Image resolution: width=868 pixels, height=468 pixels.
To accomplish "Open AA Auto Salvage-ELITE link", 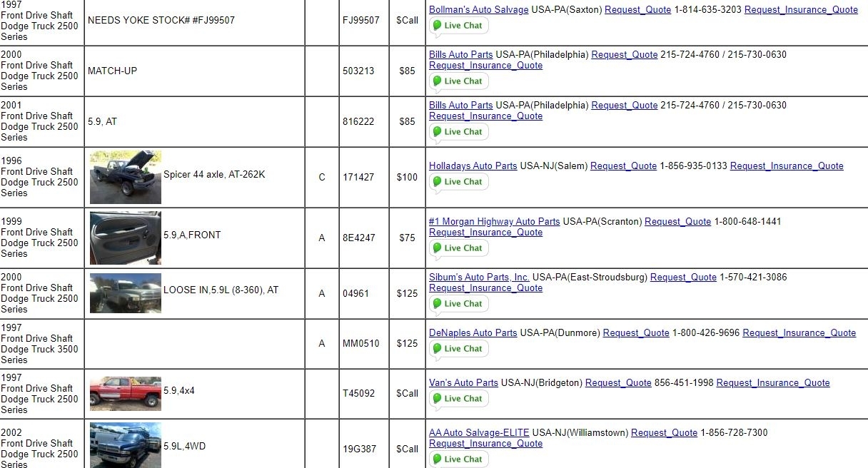I will (479, 433).
